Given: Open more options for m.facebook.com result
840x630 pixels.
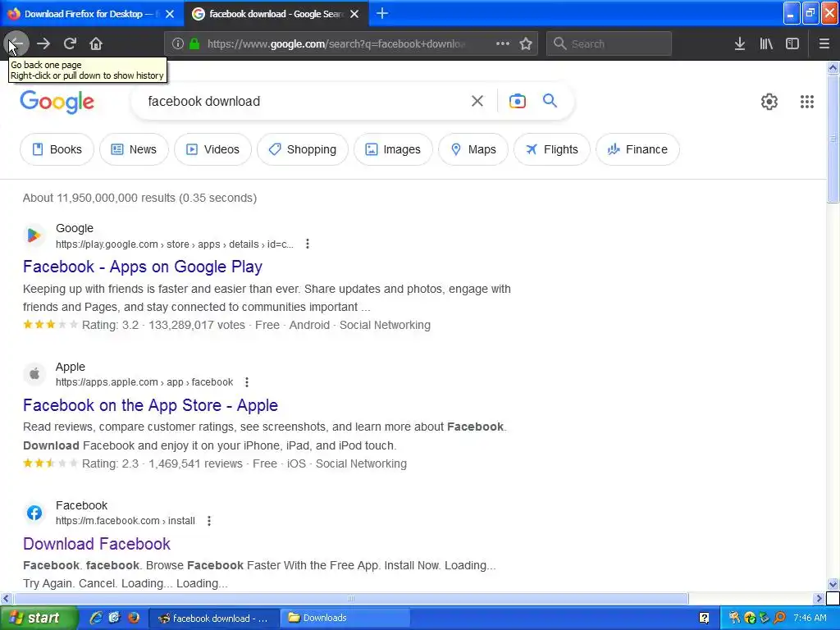Looking at the screenshot, I should (x=209, y=521).
